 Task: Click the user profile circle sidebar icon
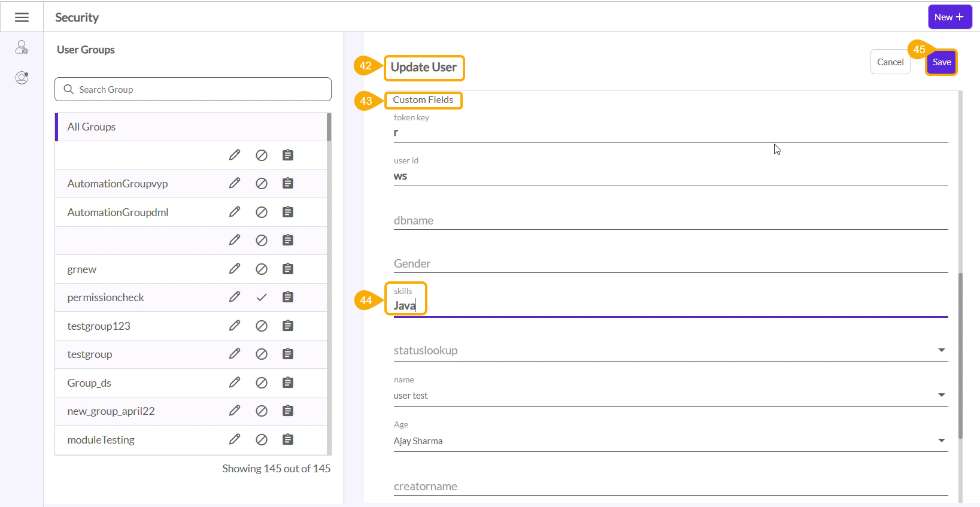point(22,78)
